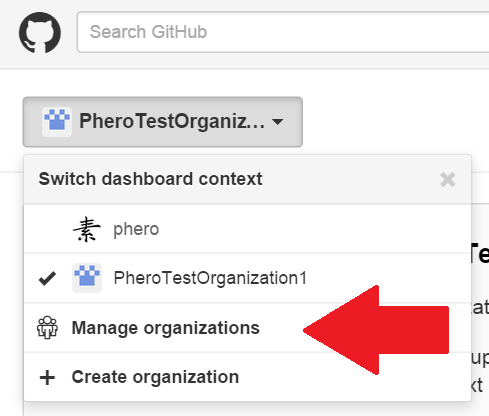Click the checkmark next to PheroTestOrganization1

click(47, 278)
